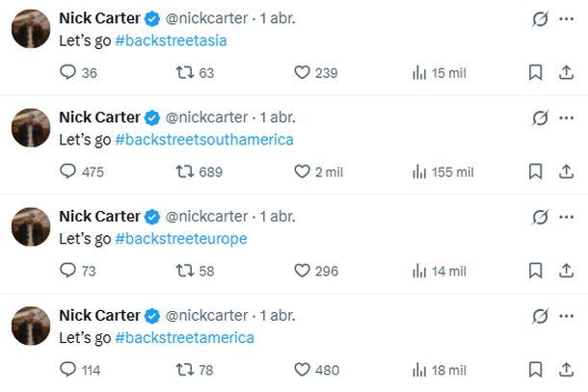Screen dimensions: 588x392
Task: Open @nickcarter handle on #backstreeteurope tweet
Action: pos(207,216)
